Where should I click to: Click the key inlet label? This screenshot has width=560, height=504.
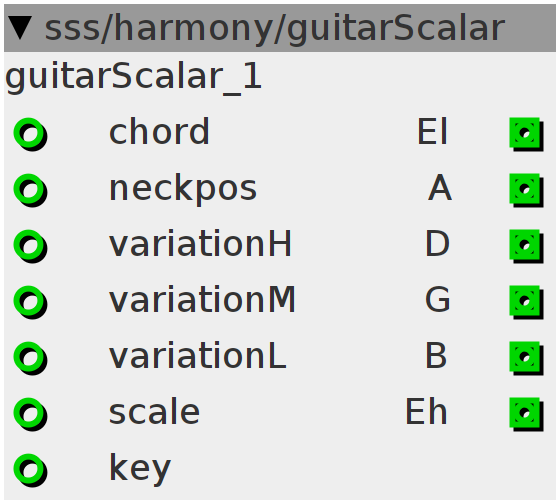[x=140, y=469]
